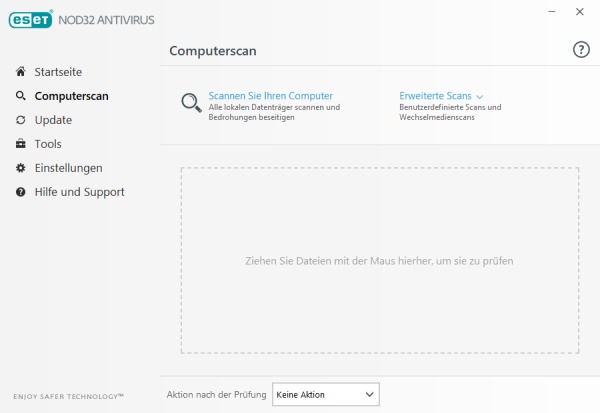Click the ENJOY SAFER TECHNOLOGY tagline
The width and height of the screenshot is (600, 413).
[x=68, y=396]
